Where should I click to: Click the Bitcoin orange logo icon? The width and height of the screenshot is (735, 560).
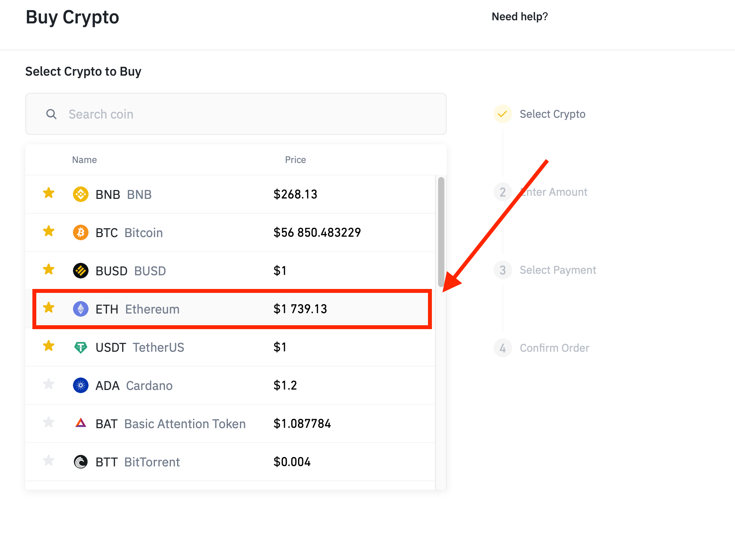[81, 232]
